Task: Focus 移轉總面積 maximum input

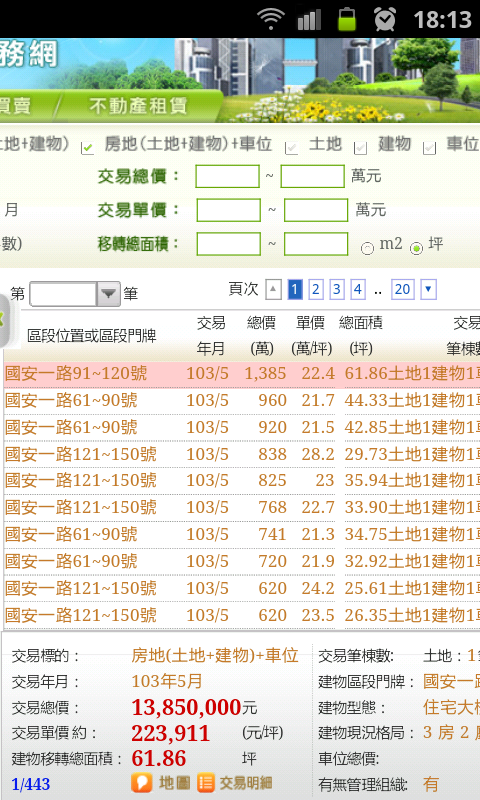Action: point(316,244)
